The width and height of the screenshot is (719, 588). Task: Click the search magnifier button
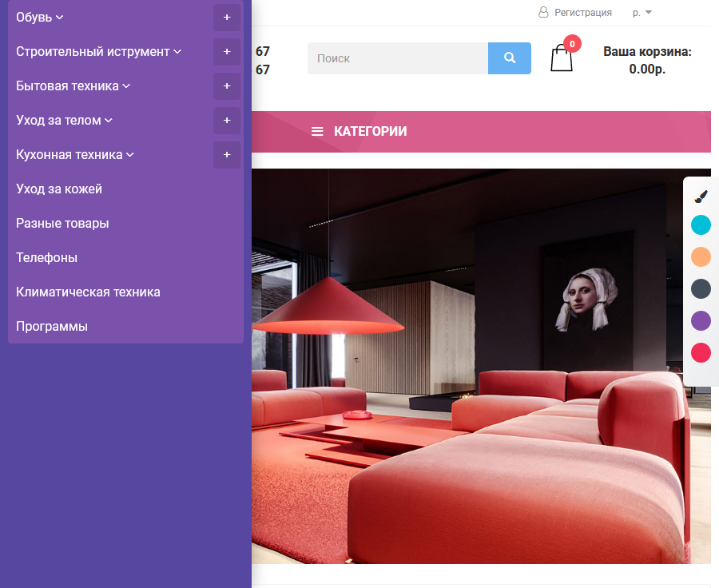point(509,58)
